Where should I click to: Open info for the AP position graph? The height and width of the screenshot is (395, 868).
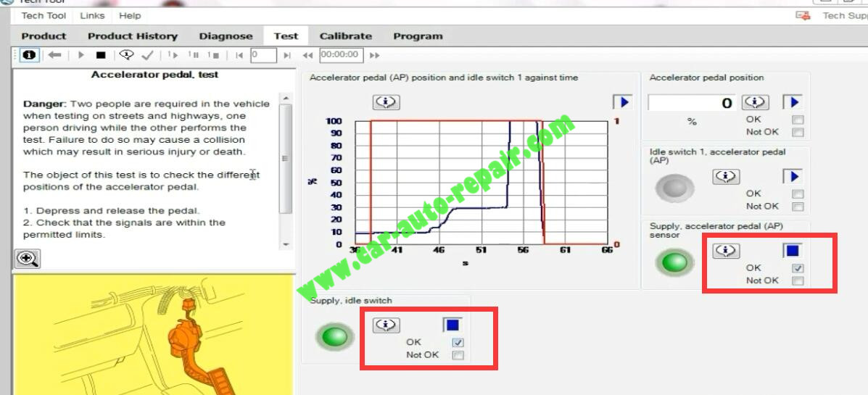tap(387, 102)
